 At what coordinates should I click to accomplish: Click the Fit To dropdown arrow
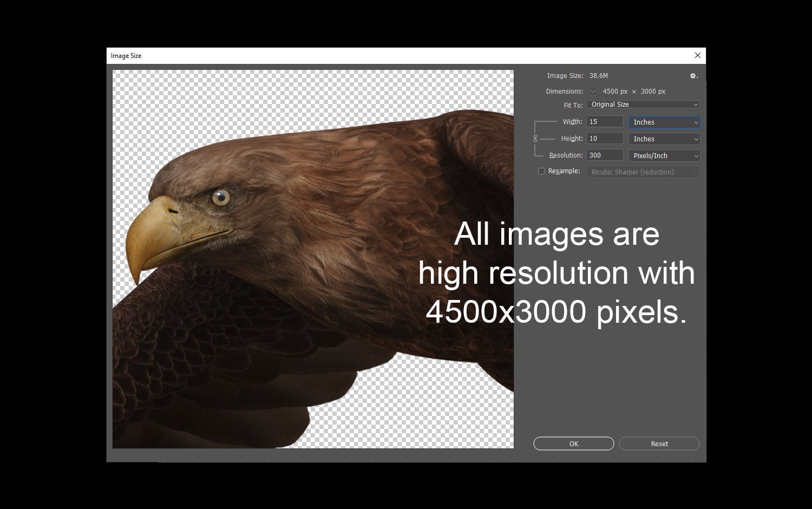(696, 104)
